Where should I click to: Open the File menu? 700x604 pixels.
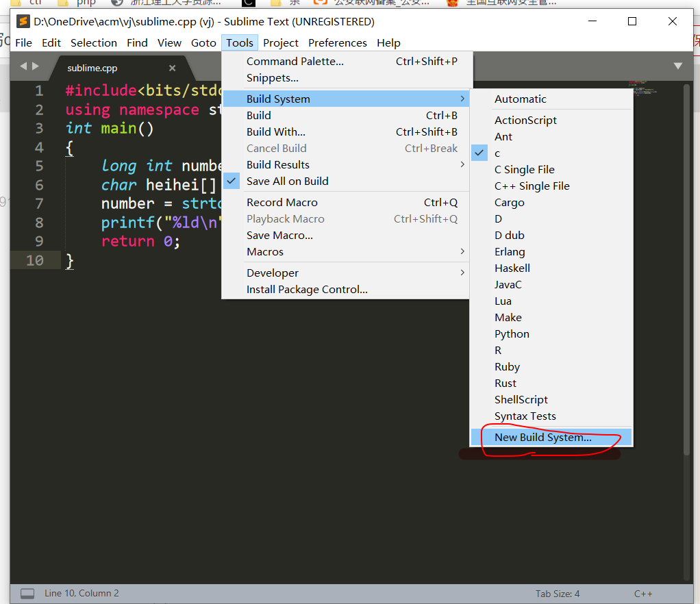point(24,43)
